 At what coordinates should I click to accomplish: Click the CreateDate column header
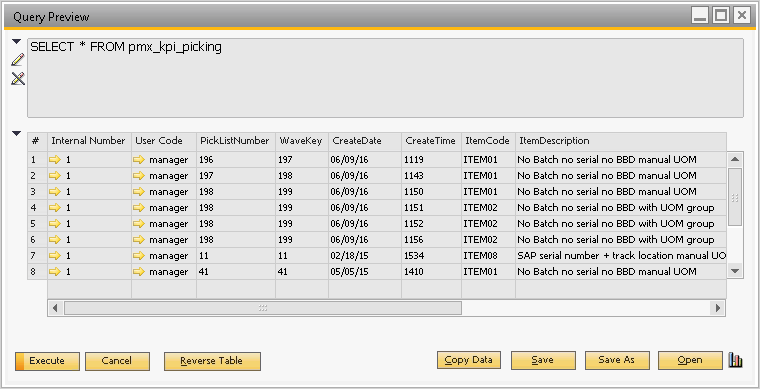pyautogui.click(x=365, y=141)
